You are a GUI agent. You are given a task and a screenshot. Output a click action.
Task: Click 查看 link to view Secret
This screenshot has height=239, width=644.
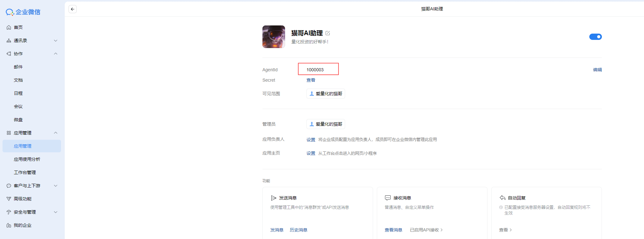[x=311, y=80]
